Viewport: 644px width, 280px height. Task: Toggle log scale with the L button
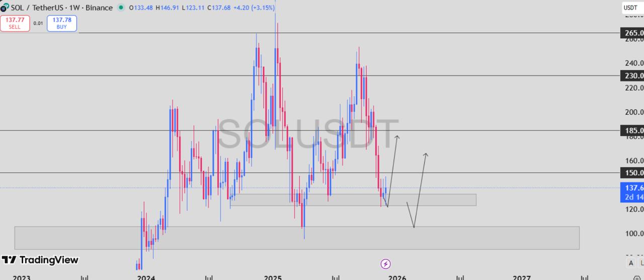[x=641, y=263]
